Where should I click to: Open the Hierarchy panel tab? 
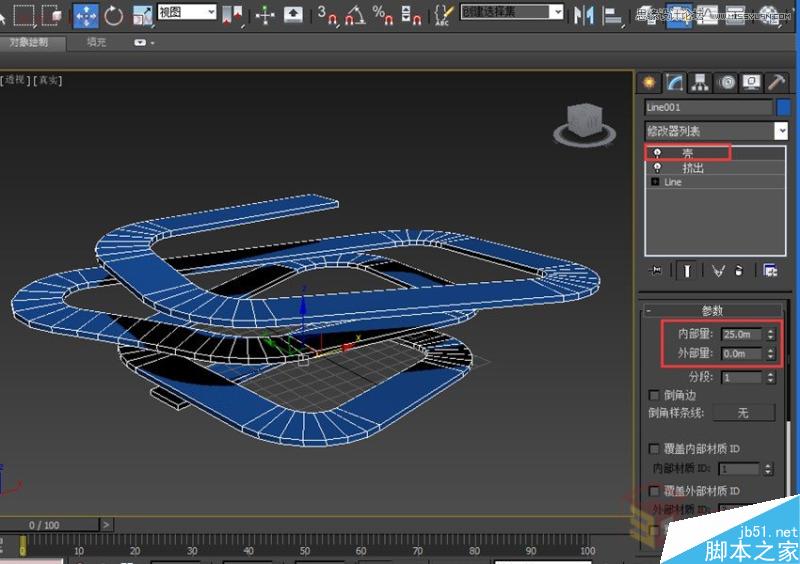point(701,82)
